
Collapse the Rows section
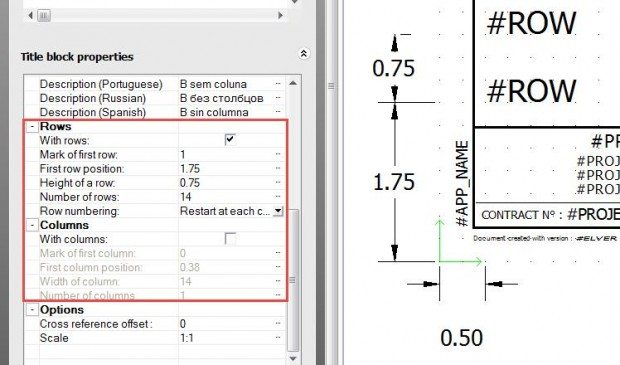32,127
